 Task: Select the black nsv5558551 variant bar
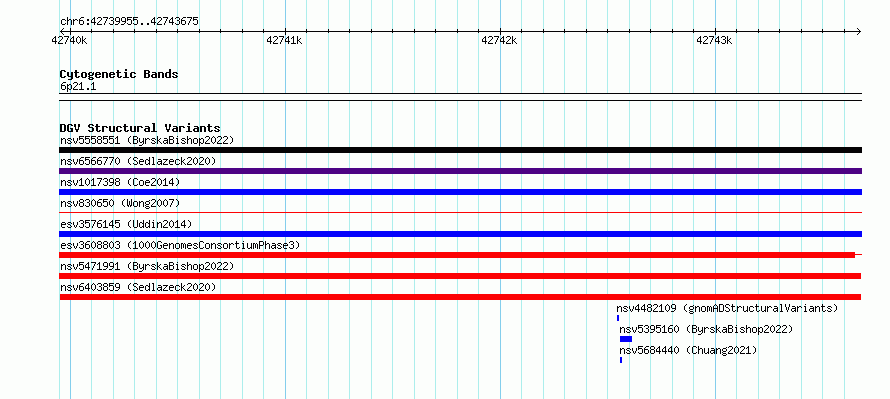(460, 150)
